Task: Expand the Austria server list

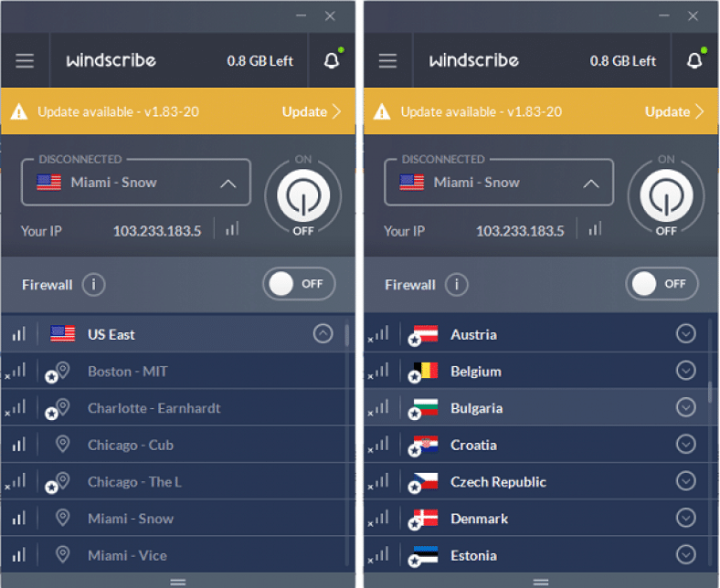Action: (685, 333)
